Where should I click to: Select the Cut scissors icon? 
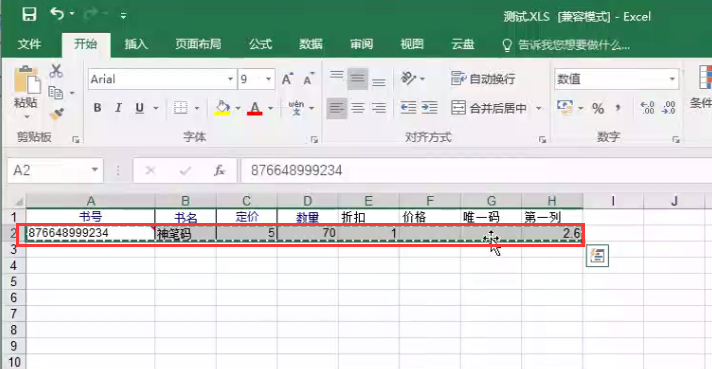[x=56, y=71]
